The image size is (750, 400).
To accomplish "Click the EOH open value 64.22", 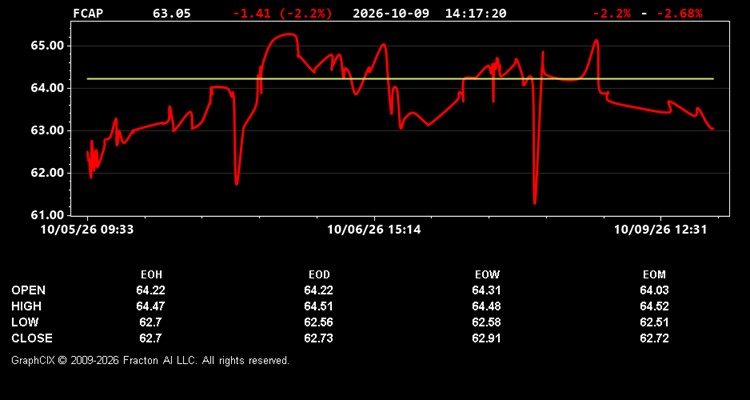I will coord(151,290).
